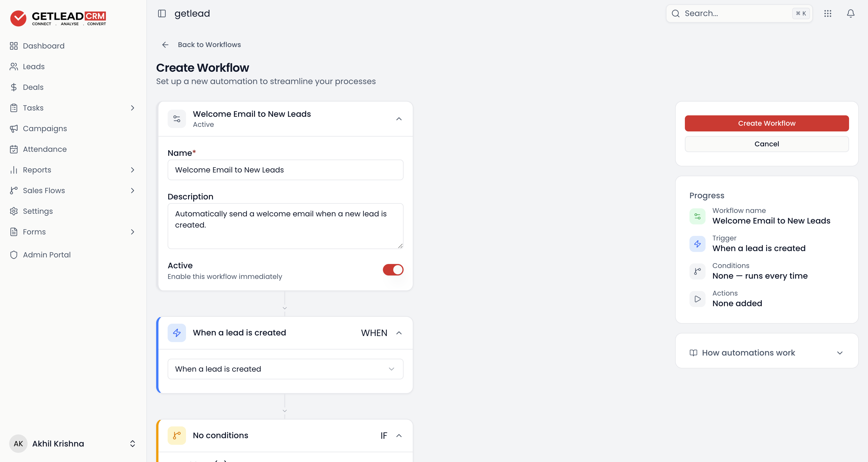Click the red Create Workflow button

pos(767,123)
